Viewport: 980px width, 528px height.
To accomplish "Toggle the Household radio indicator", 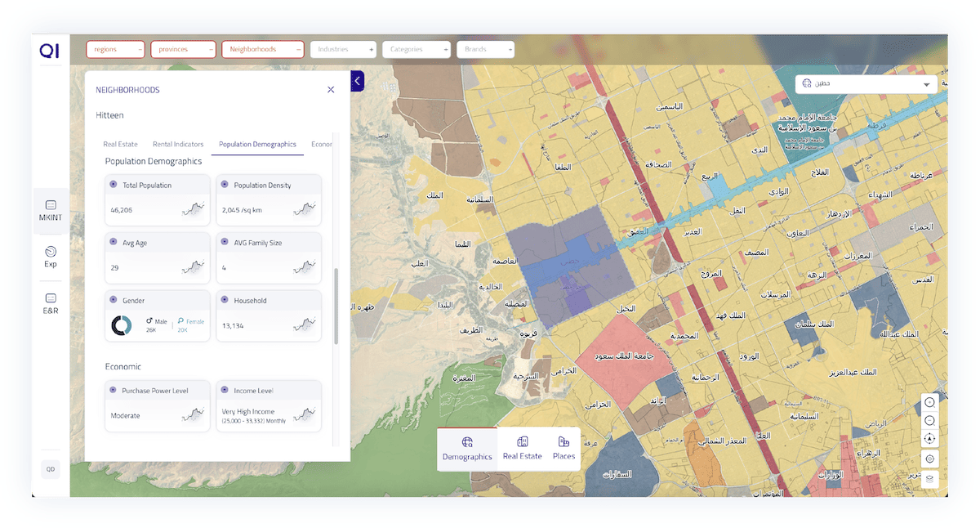I will (225, 300).
